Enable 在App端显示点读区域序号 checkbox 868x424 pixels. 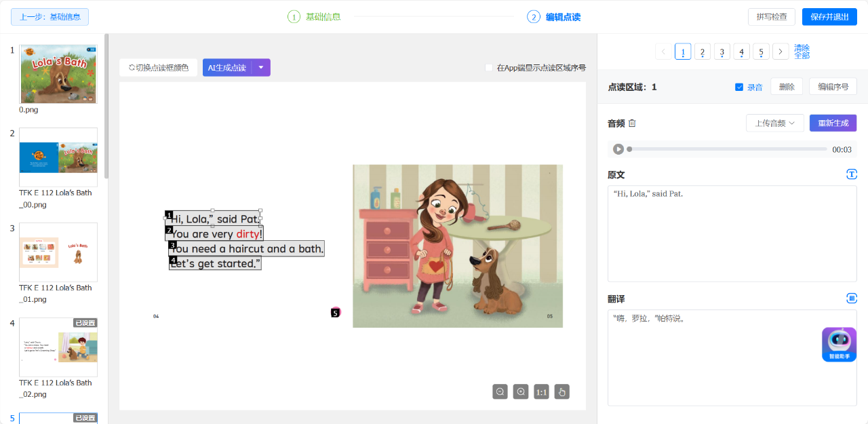coord(489,68)
